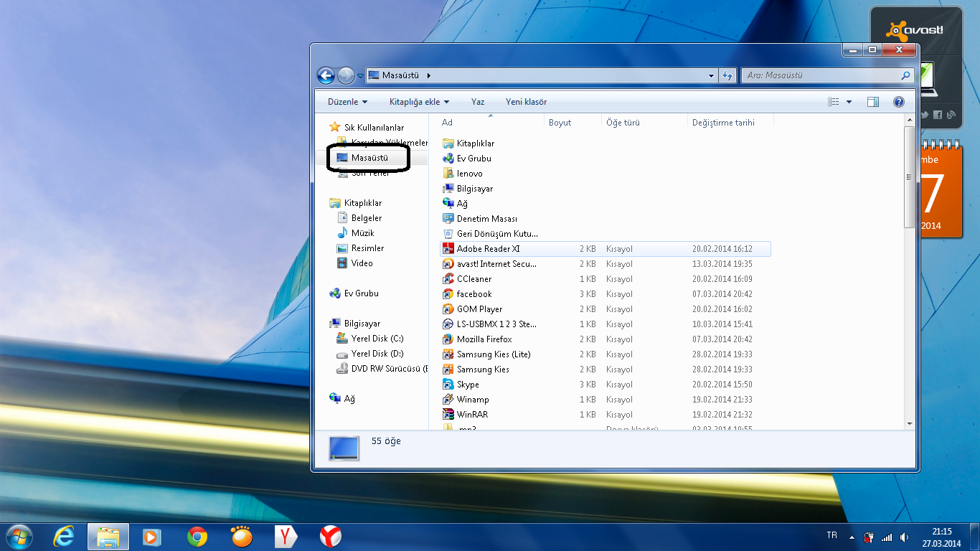The width and height of the screenshot is (980, 551).
Task: Click the Back navigation arrow button
Action: [326, 75]
